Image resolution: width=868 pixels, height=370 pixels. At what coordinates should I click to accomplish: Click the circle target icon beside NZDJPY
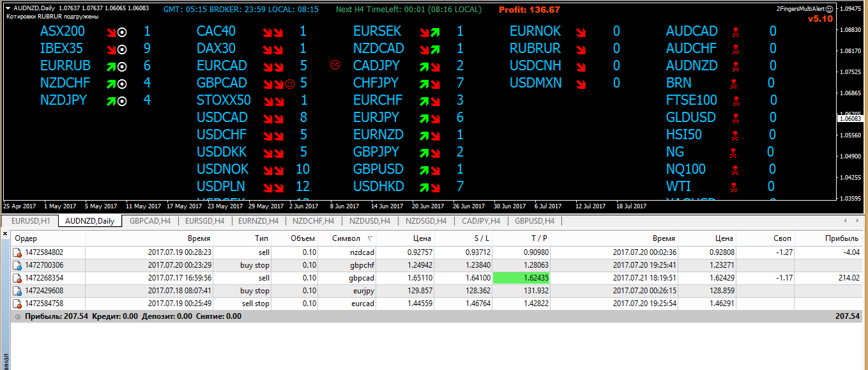tap(122, 100)
